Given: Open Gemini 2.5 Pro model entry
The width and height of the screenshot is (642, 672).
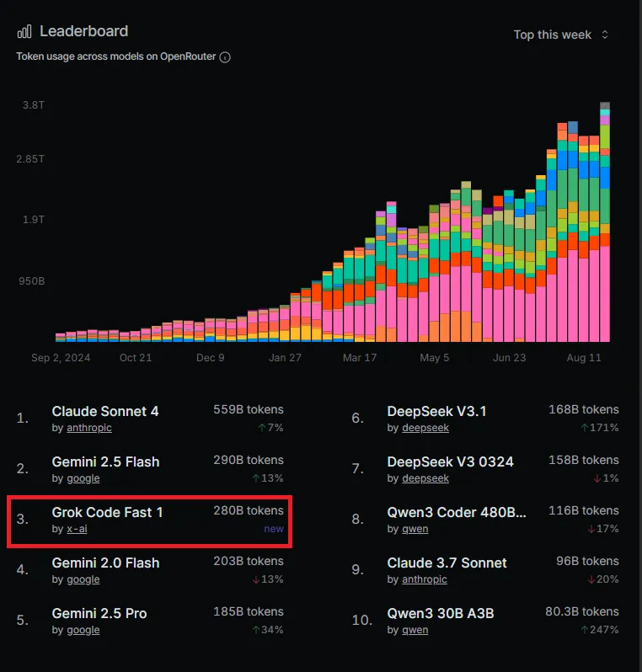Looking at the screenshot, I should click(x=99, y=614).
